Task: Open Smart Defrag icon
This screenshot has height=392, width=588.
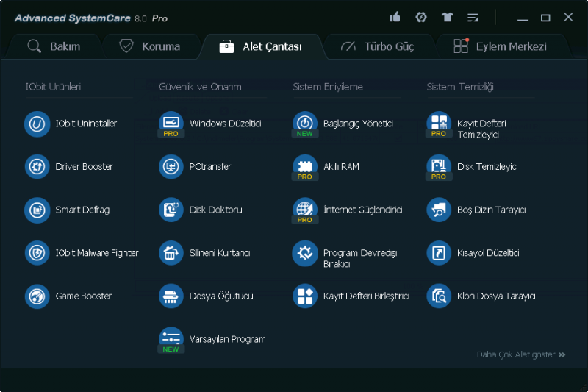Action: [37, 210]
